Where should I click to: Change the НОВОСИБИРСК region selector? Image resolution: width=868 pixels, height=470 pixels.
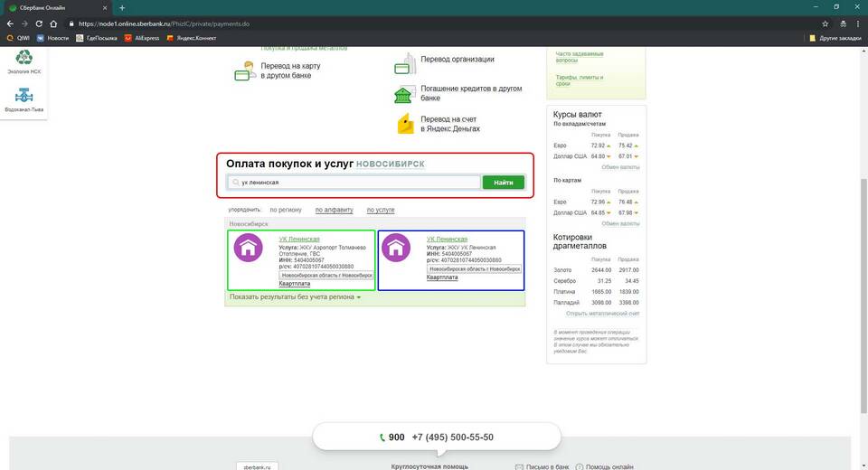point(389,164)
